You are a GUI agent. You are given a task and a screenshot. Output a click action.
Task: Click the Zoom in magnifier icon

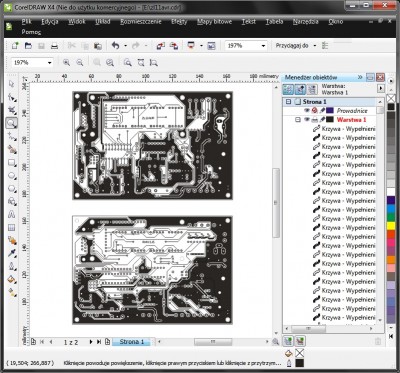click(x=66, y=62)
